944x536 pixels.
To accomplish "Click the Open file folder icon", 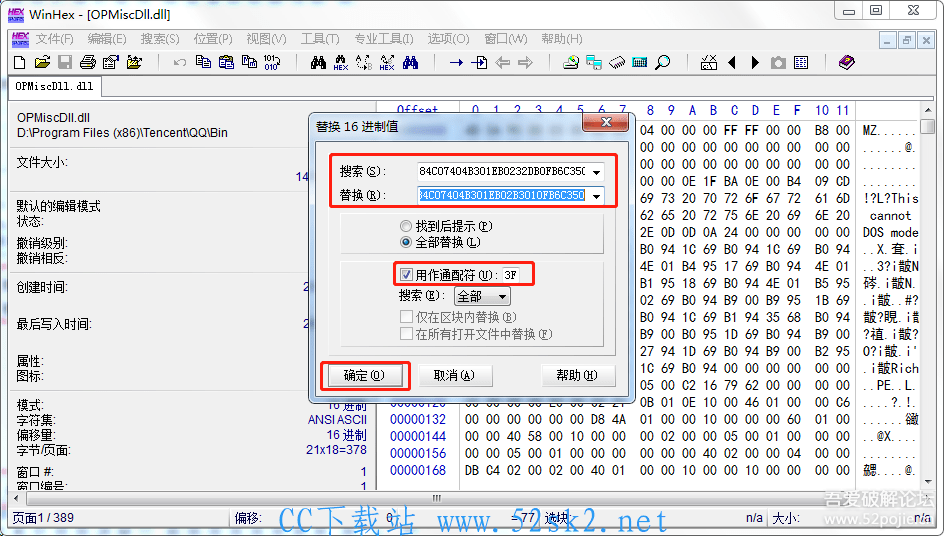I will click(x=42, y=63).
